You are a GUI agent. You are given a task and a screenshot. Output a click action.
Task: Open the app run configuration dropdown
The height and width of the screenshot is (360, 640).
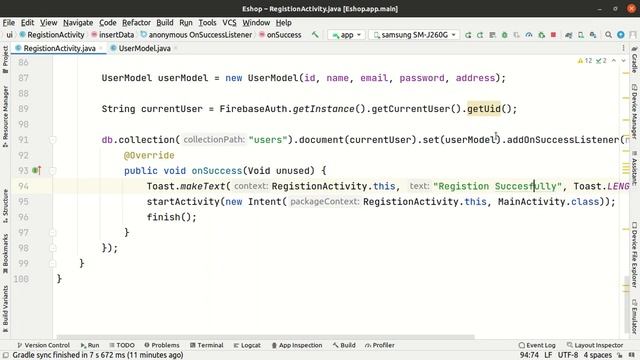pyautogui.click(x=347, y=35)
